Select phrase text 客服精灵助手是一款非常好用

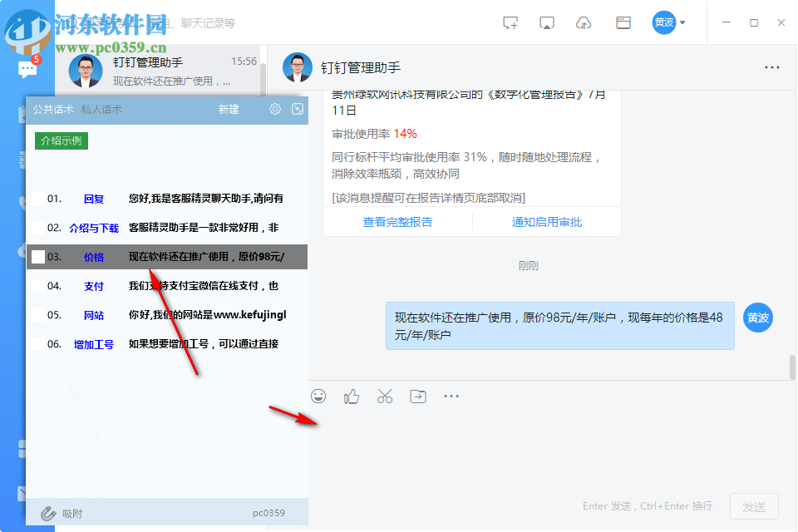[x=204, y=227]
